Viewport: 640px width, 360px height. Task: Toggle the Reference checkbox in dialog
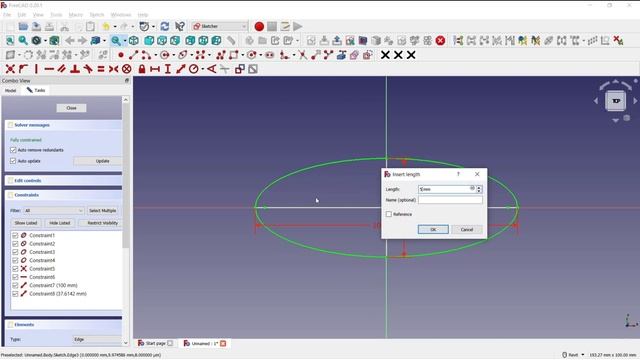(389, 214)
